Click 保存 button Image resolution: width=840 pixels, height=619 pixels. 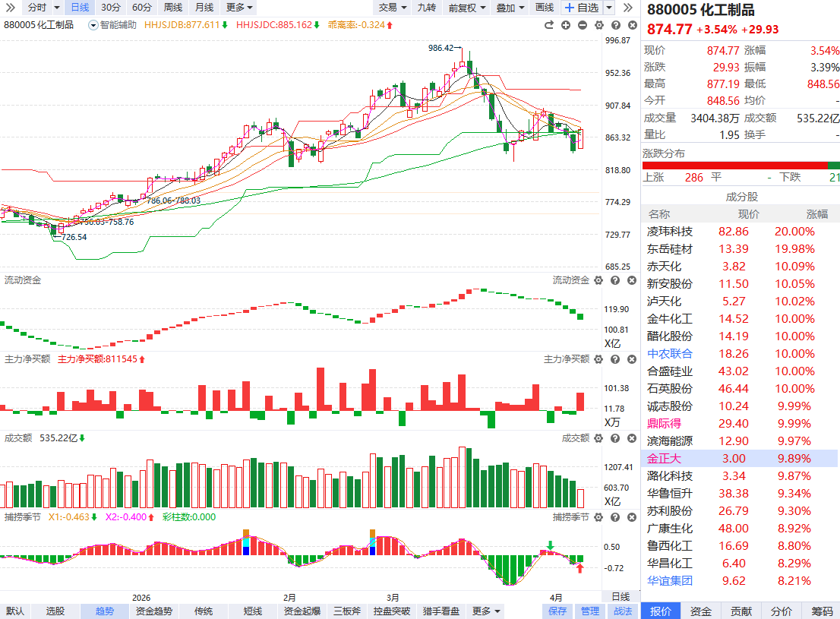557,611
